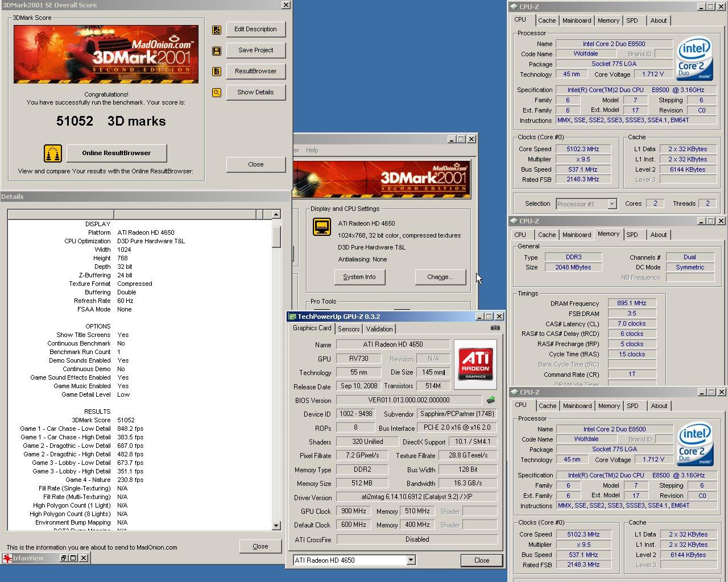Click CAS# Latency 7.0 clocks value
Screen dimensions: 728x582
click(632, 323)
